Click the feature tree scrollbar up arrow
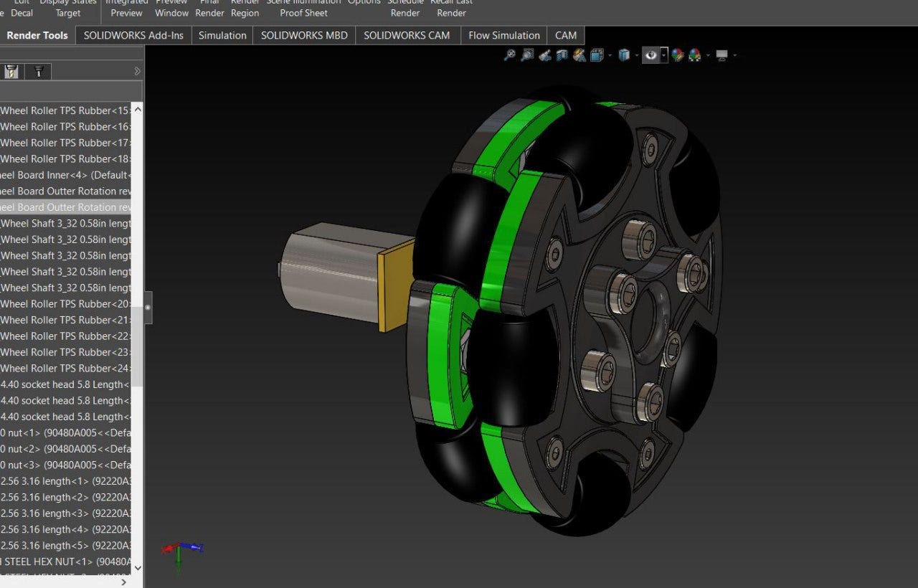 coord(138,109)
